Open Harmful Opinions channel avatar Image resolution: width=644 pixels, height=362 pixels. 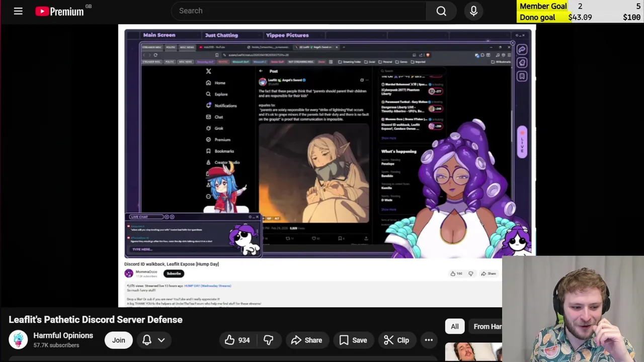pyautogui.click(x=18, y=340)
